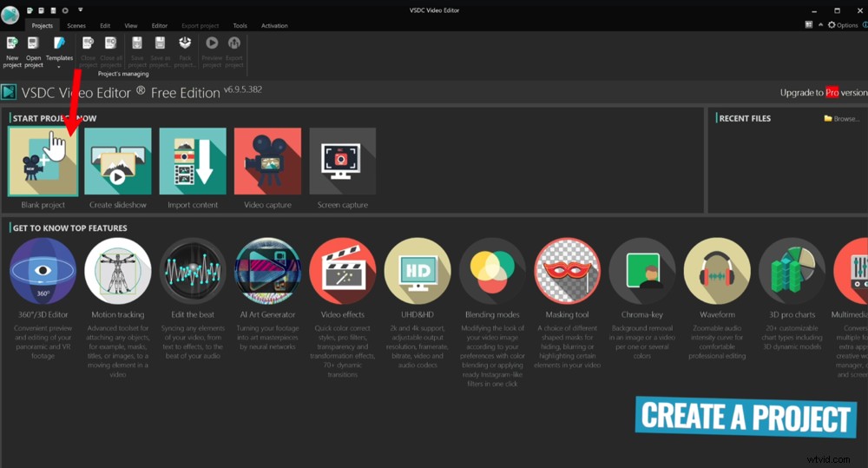Viewport: 868px width, 468px height.
Task: Click the Import content label text
Action: point(193,205)
